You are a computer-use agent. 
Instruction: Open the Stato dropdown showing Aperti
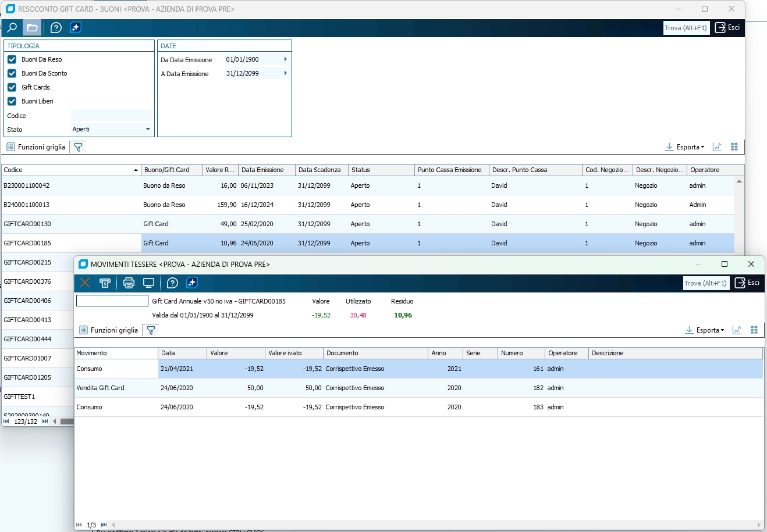click(148, 129)
